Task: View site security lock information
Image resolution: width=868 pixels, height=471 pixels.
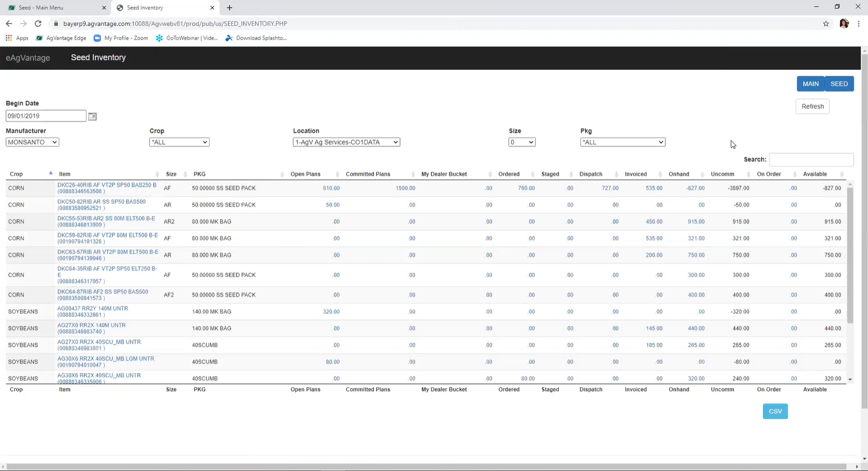Action: [56, 24]
